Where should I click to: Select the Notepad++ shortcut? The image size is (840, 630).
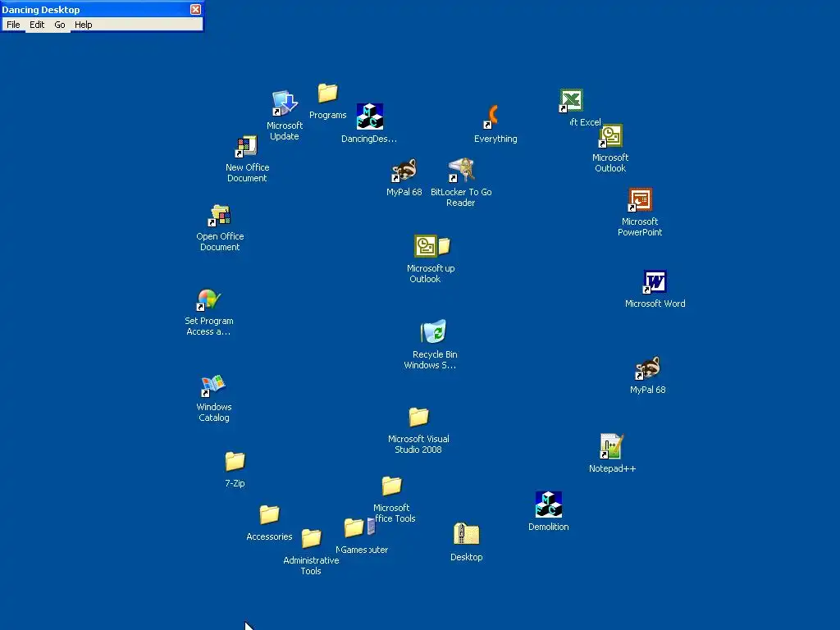coord(611,446)
